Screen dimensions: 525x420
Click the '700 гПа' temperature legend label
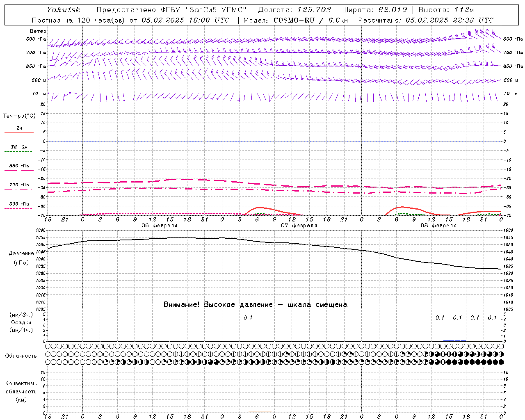click(x=19, y=185)
